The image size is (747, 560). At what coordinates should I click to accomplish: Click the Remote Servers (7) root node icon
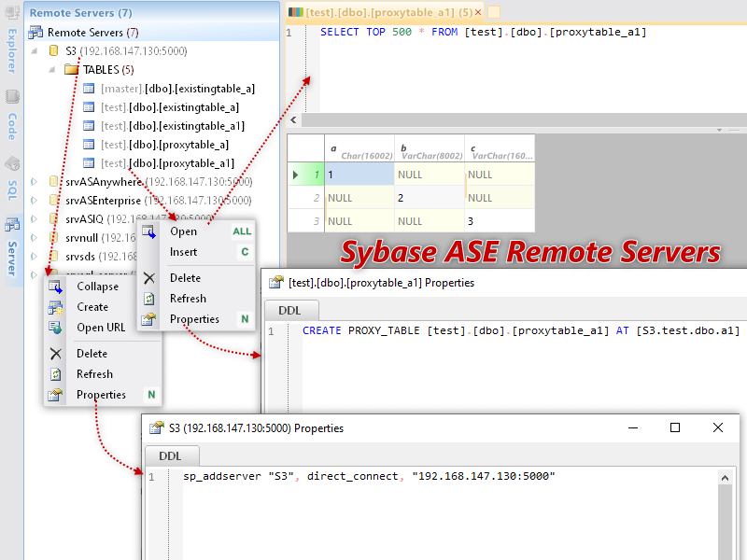(x=35, y=33)
